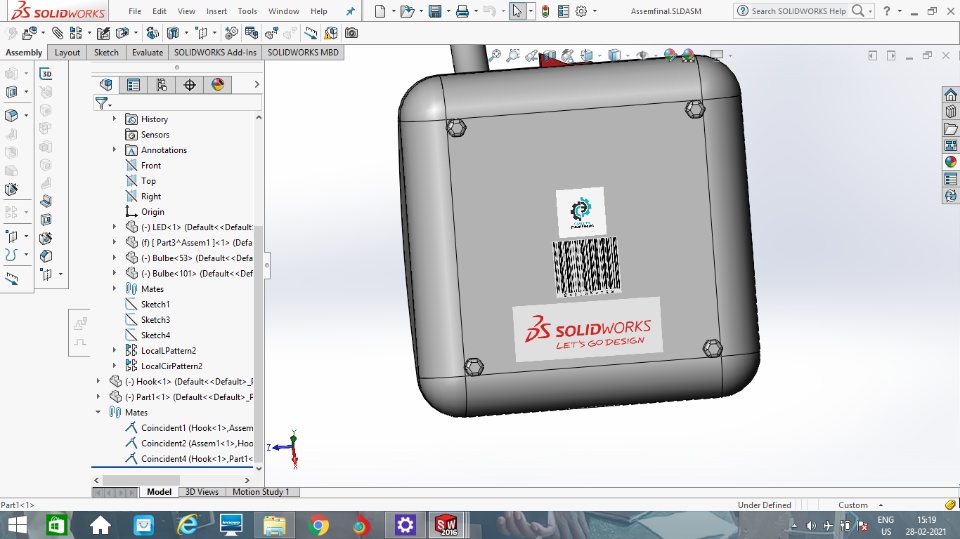Open Google Chrome from taskbar
The width and height of the screenshot is (960, 539).
(x=318, y=526)
